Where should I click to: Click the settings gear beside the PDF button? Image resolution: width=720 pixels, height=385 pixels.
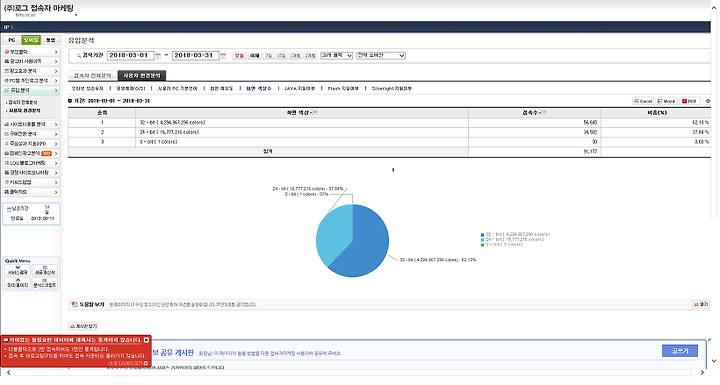(708, 101)
